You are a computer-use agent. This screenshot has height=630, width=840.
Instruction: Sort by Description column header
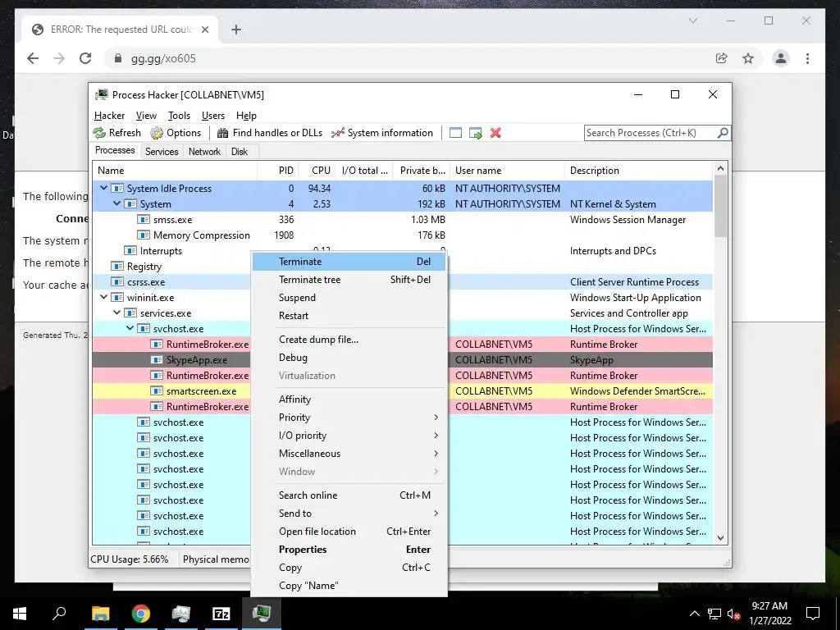[x=638, y=171]
